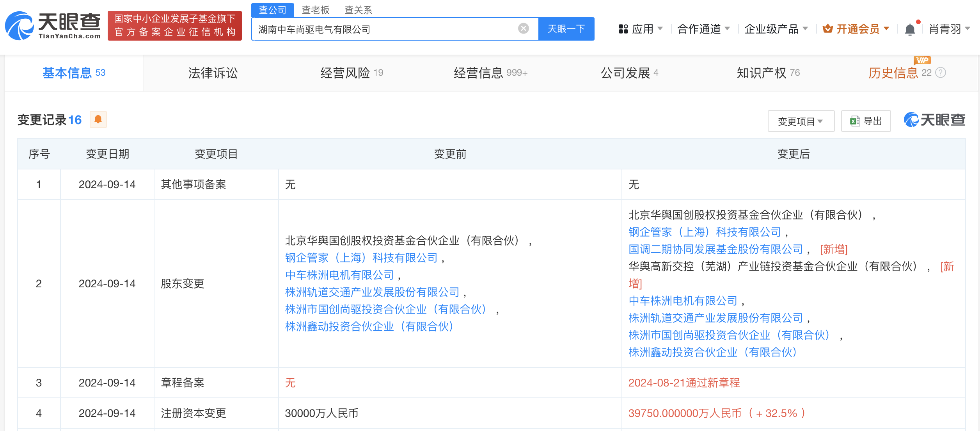Switch to the 查老板 search tab
The height and width of the screenshot is (431, 980).
pyautogui.click(x=316, y=10)
